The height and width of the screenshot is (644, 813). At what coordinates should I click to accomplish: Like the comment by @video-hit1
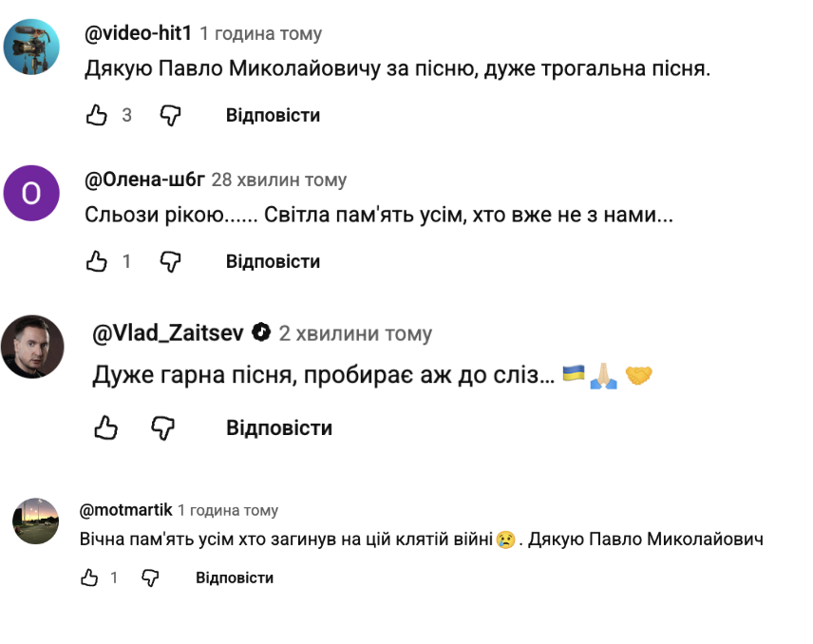(97, 116)
